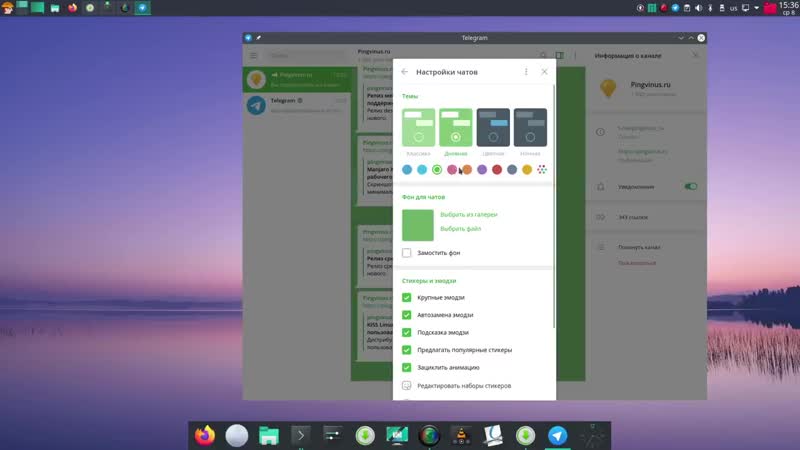Open Pingvinus.ru chat in list
Viewport: 800px width, 450px height.
[x=297, y=80]
